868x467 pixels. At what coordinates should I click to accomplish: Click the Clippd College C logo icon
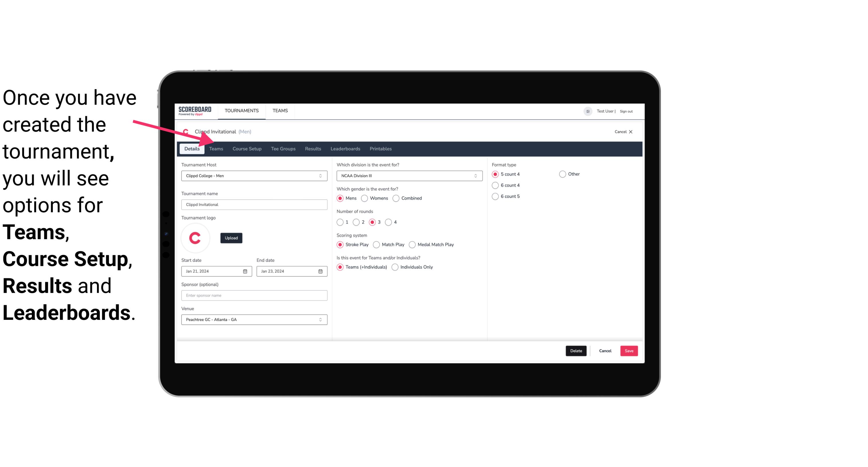click(x=196, y=238)
